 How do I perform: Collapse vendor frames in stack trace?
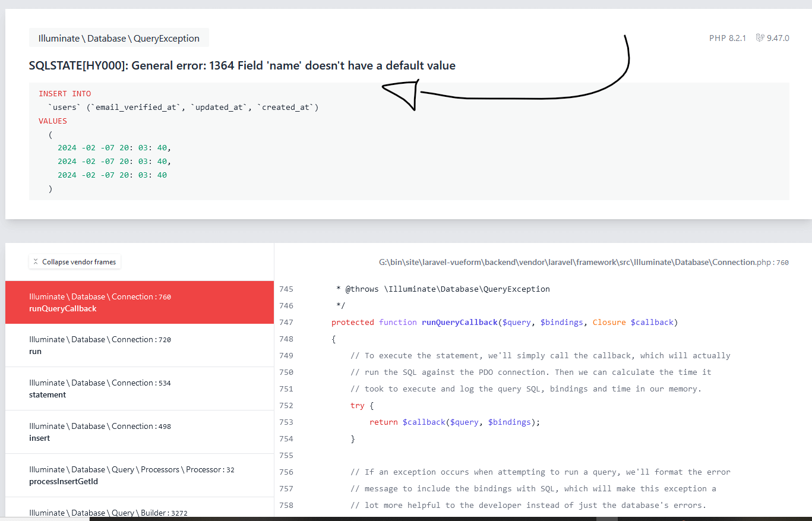(75, 262)
